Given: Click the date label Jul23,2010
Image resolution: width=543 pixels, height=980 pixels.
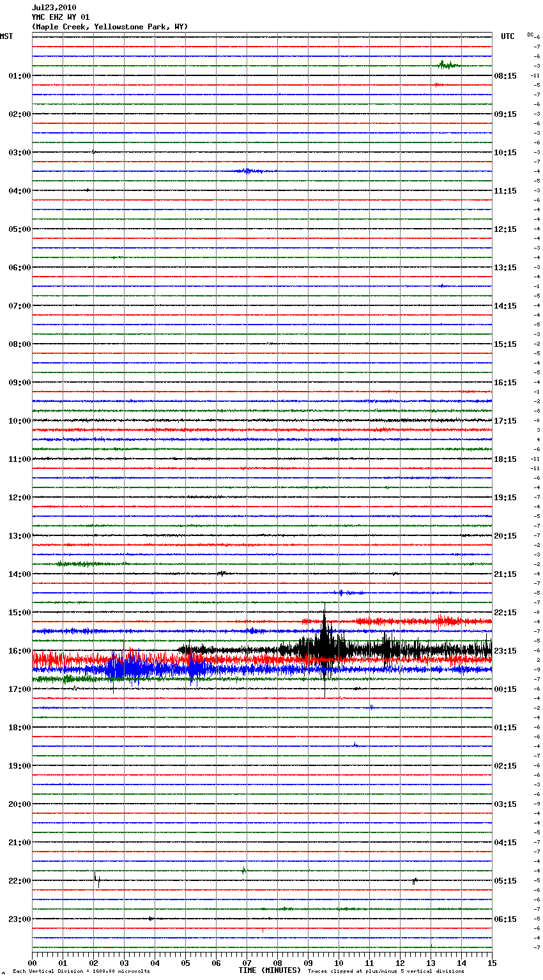Looking at the screenshot, I should point(54,8).
